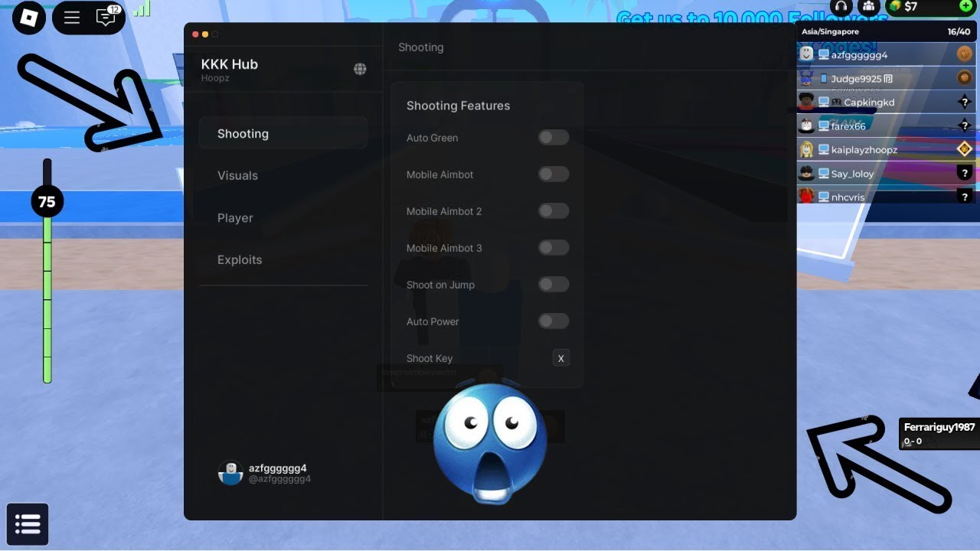Toggle the Auto Green switch
Viewport: 980px width, 551px height.
click(554, 138)
